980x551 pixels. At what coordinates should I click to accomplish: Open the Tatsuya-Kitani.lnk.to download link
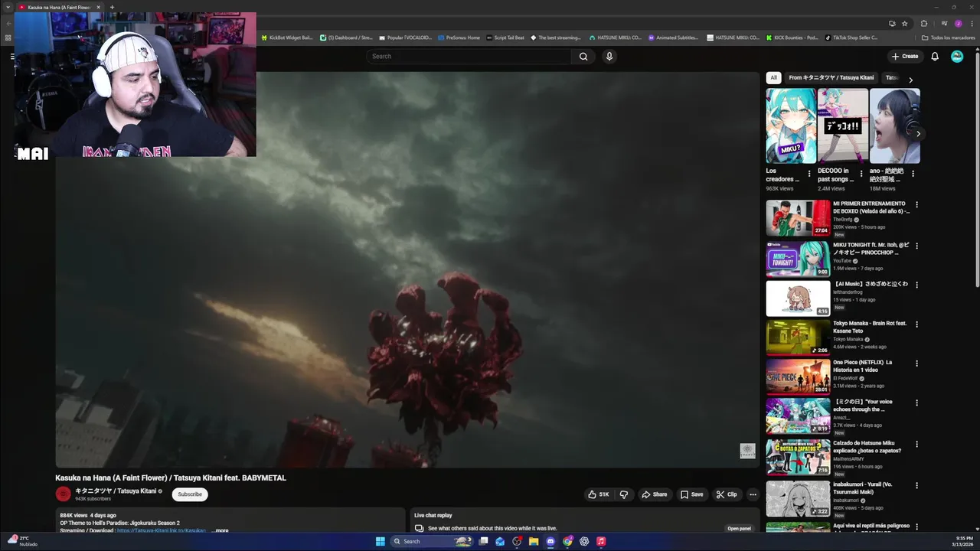[162, 530]
